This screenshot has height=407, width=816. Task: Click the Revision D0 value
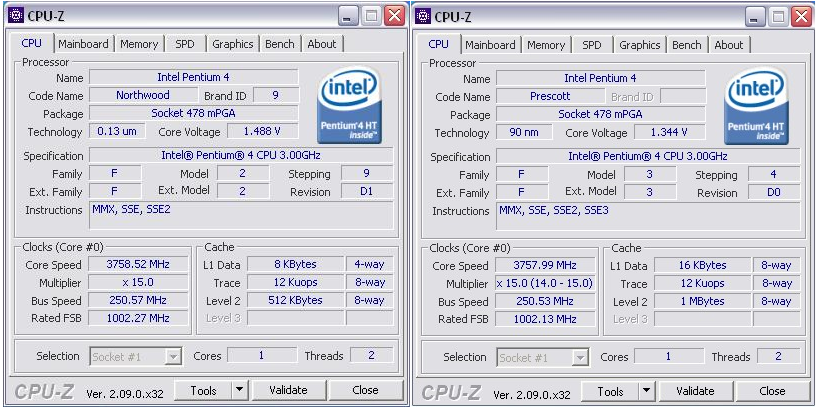[x=774, y=193]
